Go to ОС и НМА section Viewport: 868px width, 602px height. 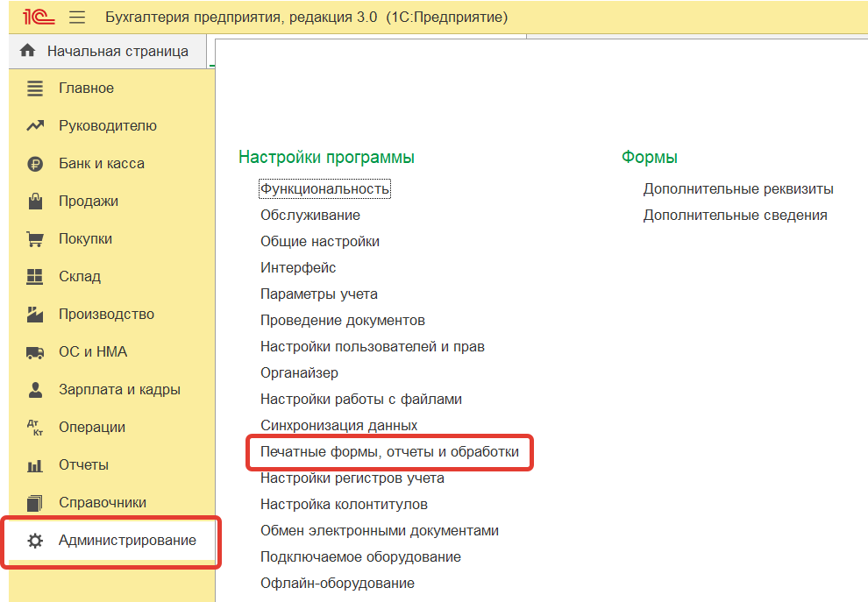click(93, 352)
